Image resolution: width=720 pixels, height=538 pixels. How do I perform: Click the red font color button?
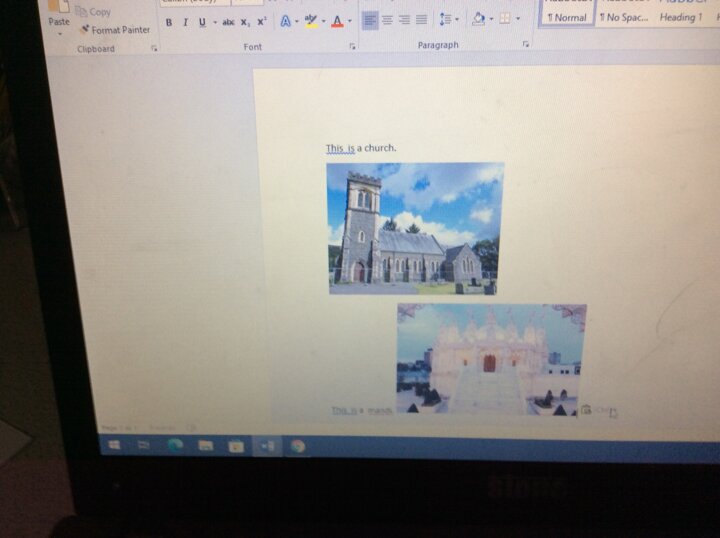(x=337, y=21)
